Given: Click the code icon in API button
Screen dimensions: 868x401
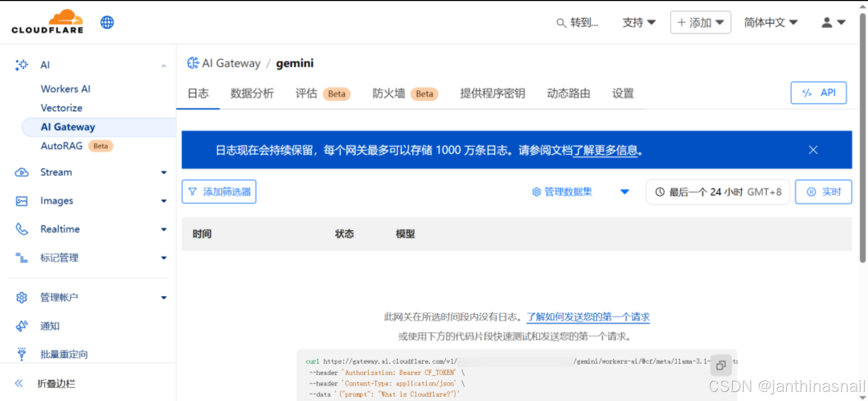Looking at the screenshot, I should (807, 93).
